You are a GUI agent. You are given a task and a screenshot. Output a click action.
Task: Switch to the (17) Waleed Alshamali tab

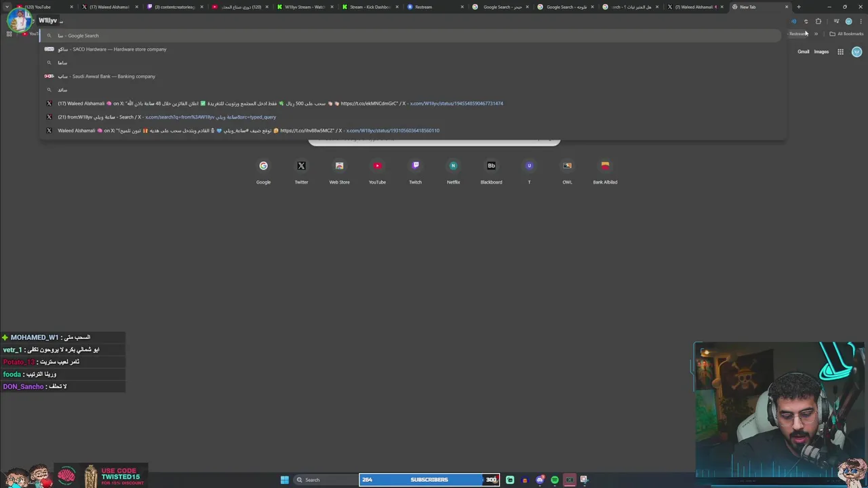click(108, 7)
